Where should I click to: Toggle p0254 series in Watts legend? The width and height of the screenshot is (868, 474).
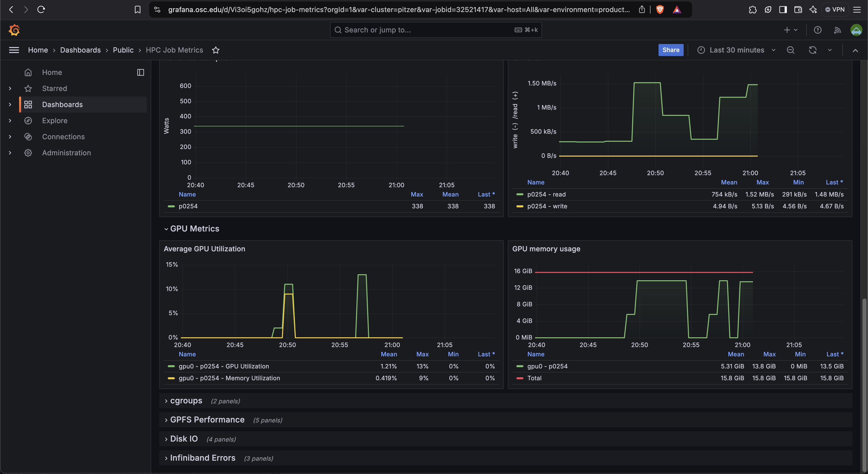(x=188, y=206)
